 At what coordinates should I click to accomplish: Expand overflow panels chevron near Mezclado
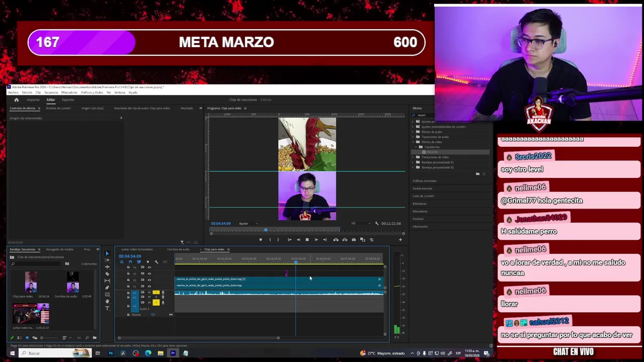click(200, 108)
